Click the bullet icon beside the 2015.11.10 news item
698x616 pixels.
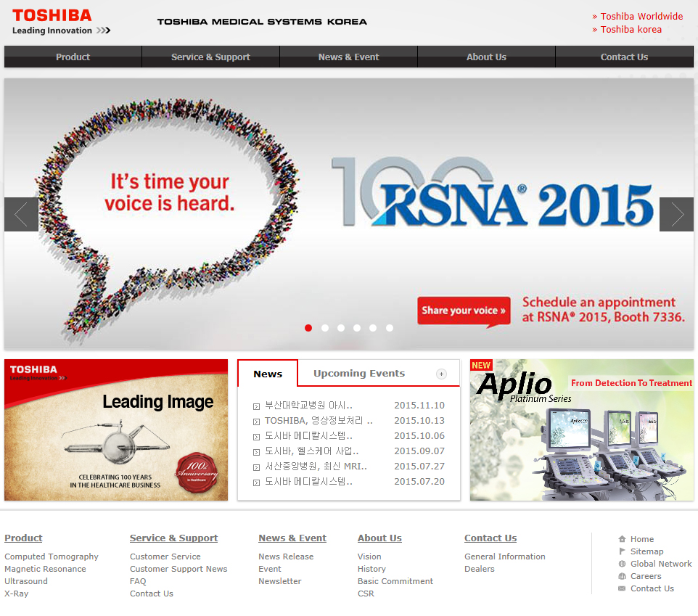click(256, 406)
